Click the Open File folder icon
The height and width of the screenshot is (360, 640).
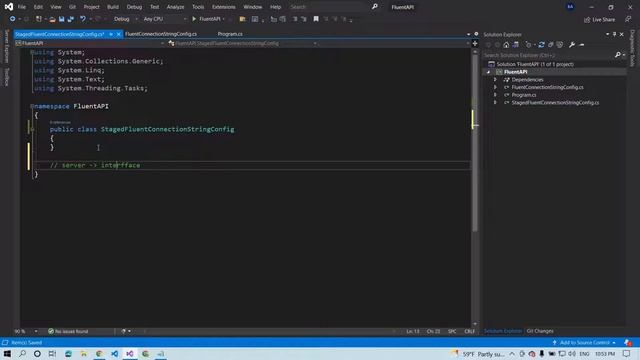click(x=52, y=19)
